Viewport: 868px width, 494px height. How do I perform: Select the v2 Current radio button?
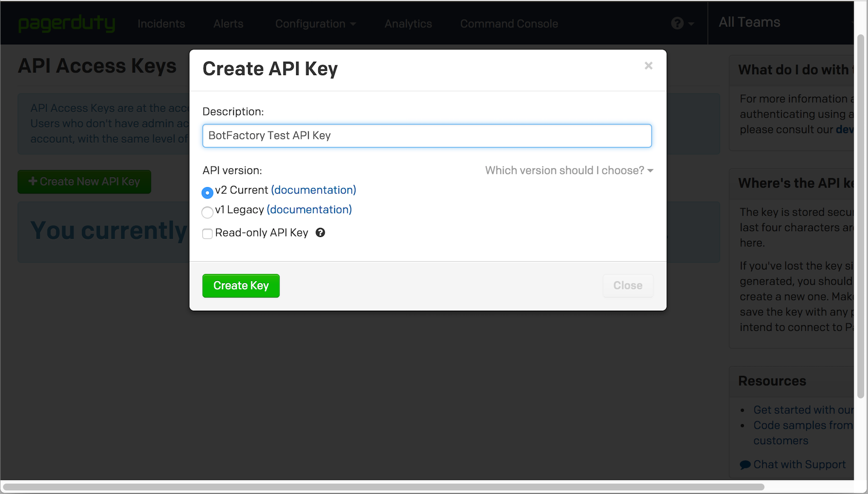coord(207,193)
